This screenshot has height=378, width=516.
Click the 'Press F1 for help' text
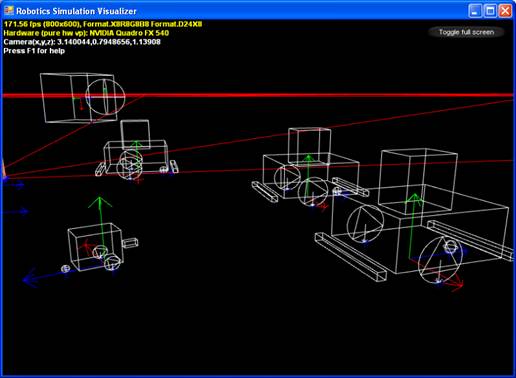pyautogui.click(x=34, y=51)
